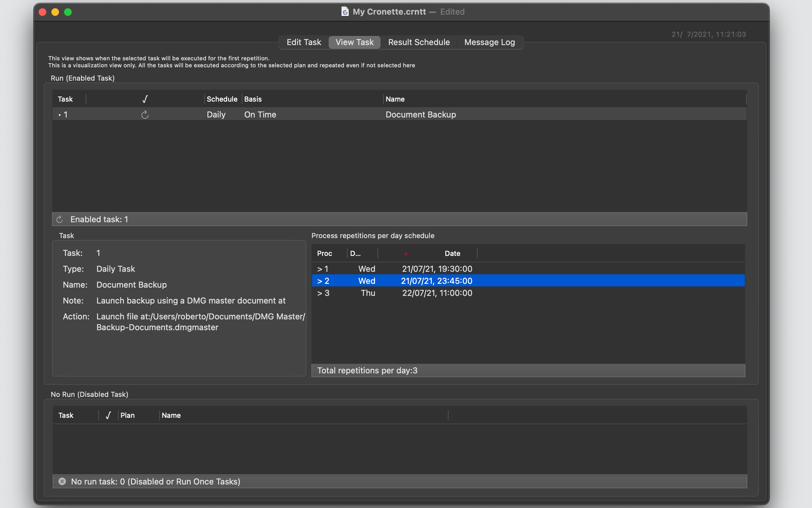
Task: Click the document icon in the title bar
Action: [345, 12]
